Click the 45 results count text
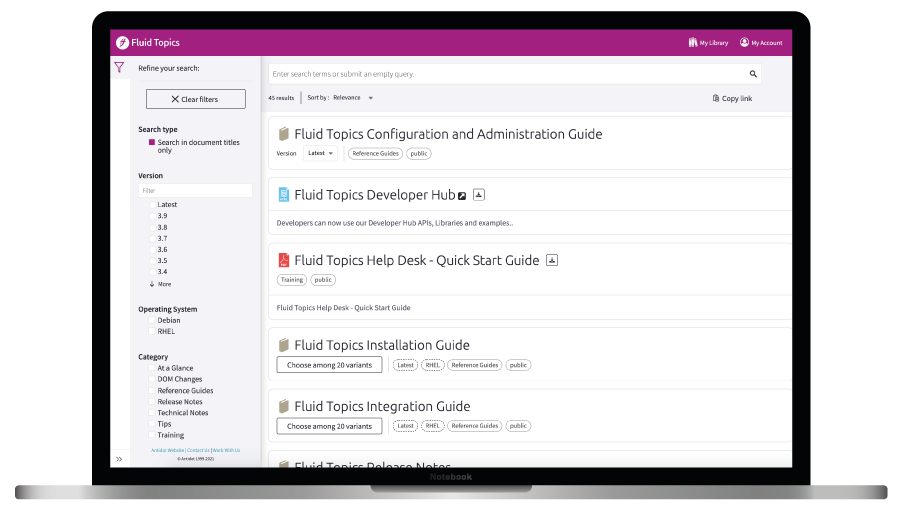Image resolution: width=908 pixels, height=509 pixels. click(x=281, y=98)
